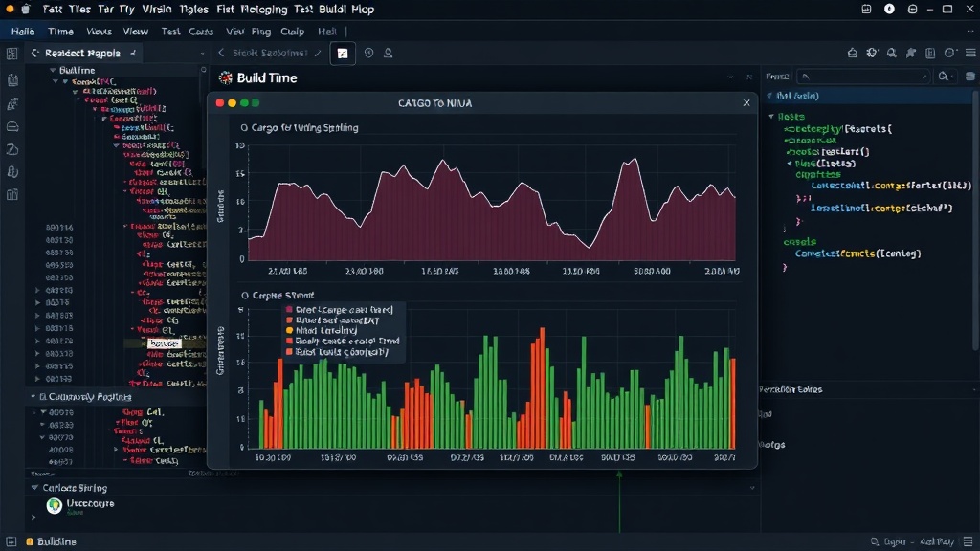This screenshot has width=980, height=551.
Task: Click the bottom icon in the left activity bar
Action: point(11,195)
